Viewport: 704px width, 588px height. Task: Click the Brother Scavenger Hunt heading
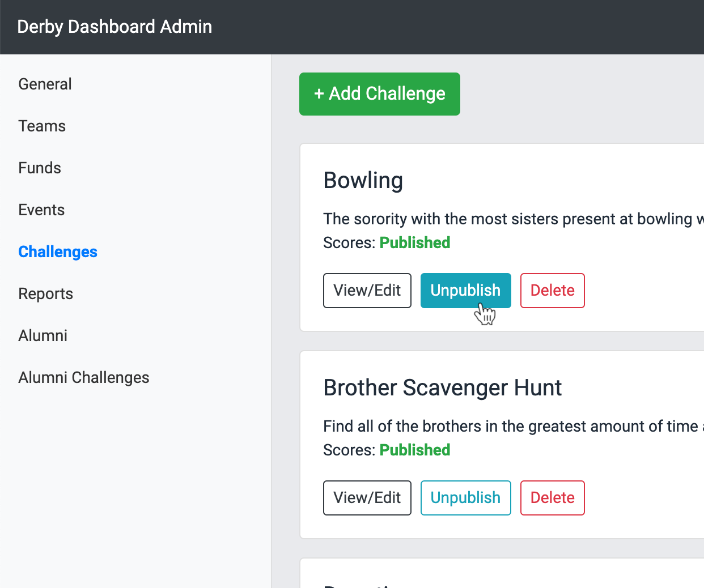(x=442, y=387)
